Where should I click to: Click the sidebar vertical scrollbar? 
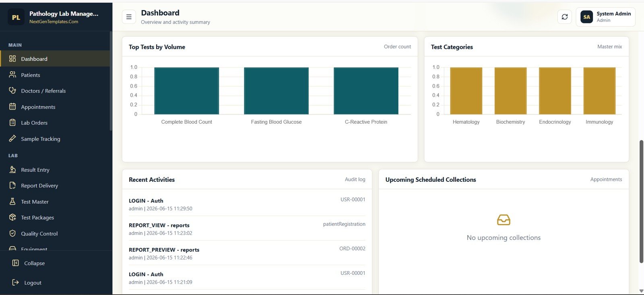111,81
